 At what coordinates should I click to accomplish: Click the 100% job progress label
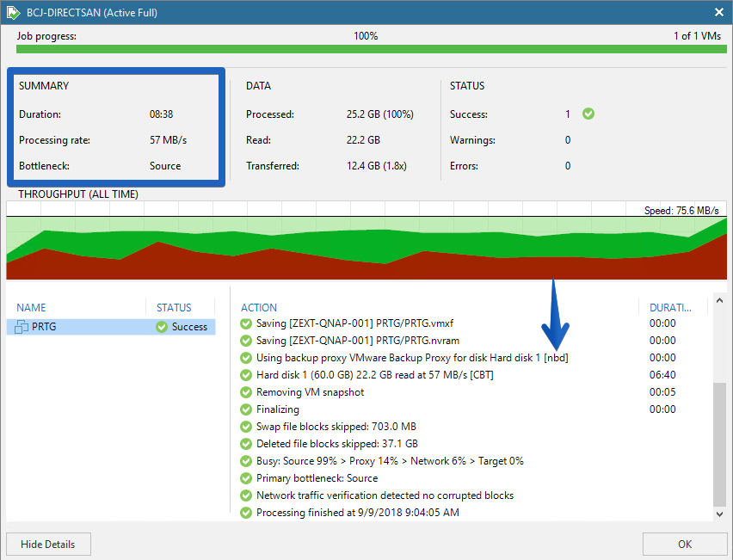pos(366,36)
